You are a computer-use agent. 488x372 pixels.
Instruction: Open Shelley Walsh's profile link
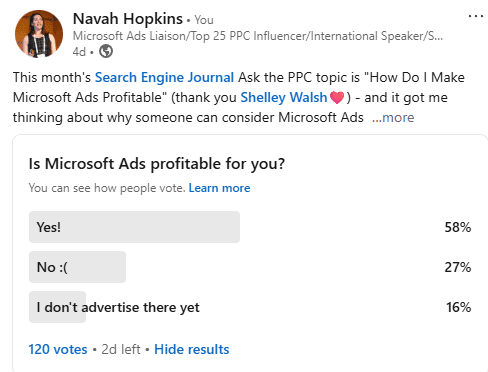284,97
